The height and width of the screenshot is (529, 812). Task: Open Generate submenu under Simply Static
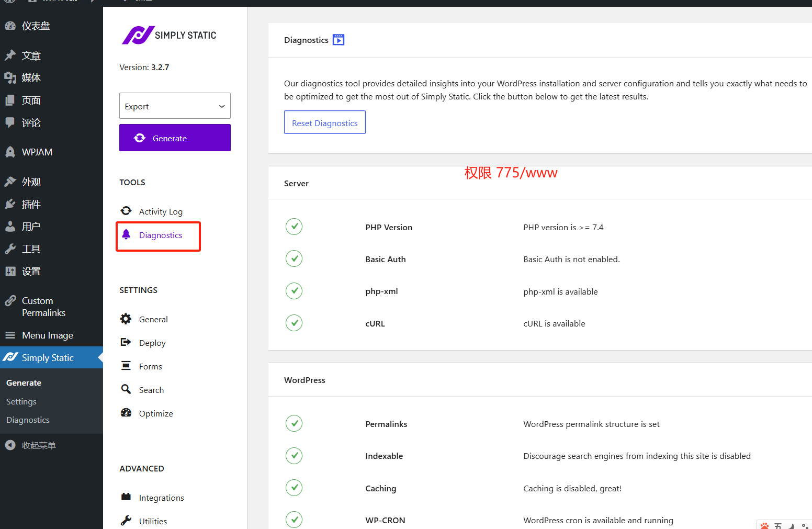(24, 382)
